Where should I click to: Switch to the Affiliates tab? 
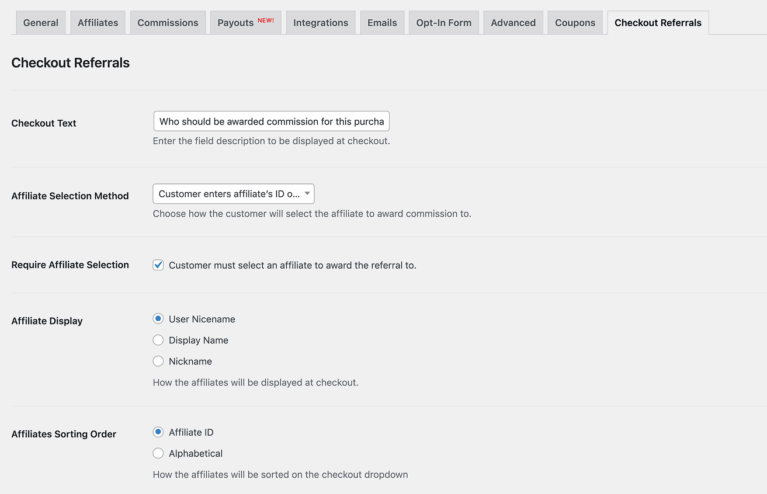click(x=100, y=23)
